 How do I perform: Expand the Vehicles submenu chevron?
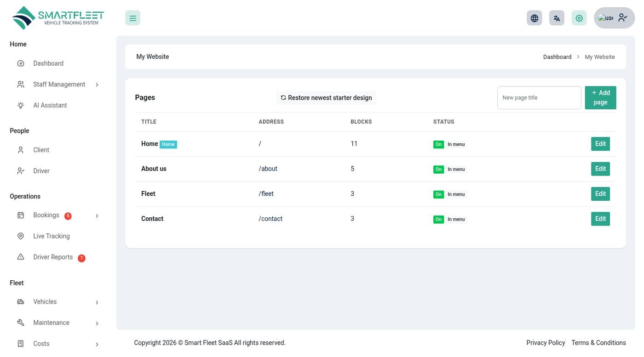point(97,302)
